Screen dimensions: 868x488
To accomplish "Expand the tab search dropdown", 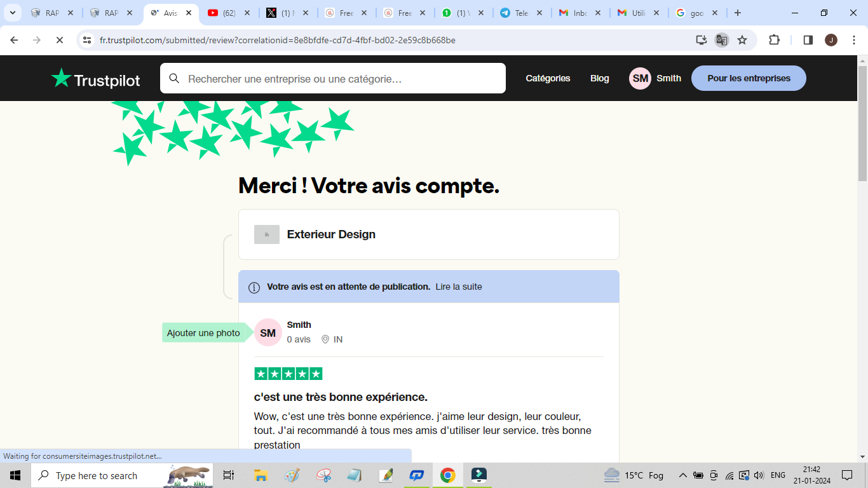I will click(12, 13).
